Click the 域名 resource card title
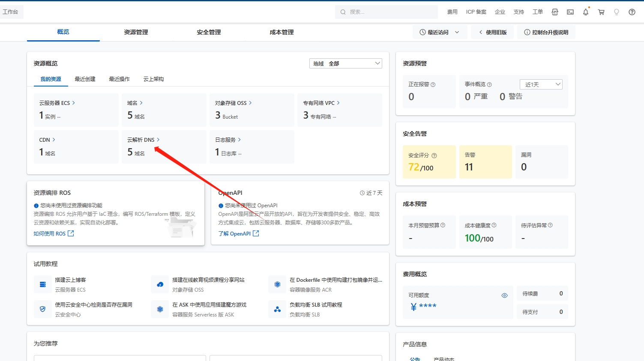This screenshot has height=361, width=644. pyautogui.click(x=132, y=103)
